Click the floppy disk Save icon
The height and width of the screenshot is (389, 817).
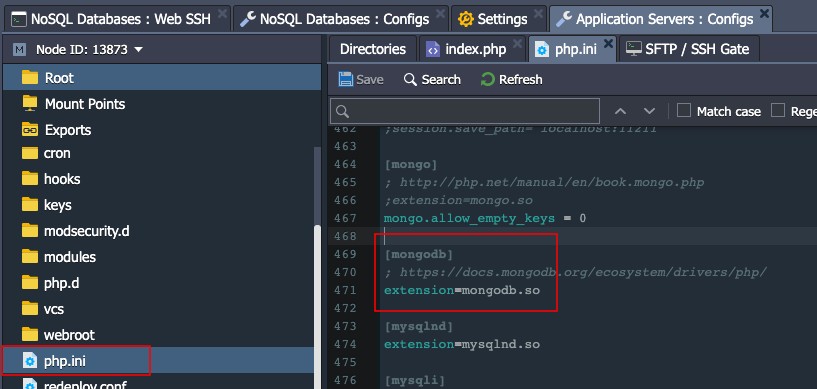345,79
